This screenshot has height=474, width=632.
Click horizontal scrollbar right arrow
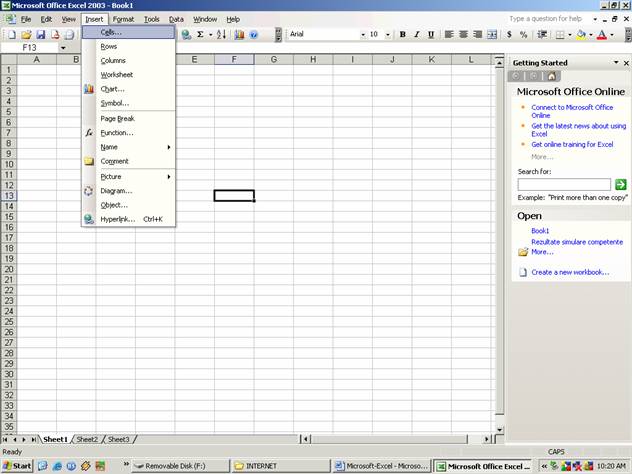487,439
